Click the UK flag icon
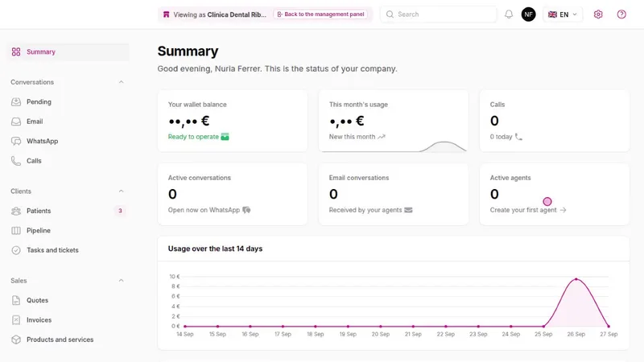The height and width of the screenshot is (362, 644). (552, 14)
